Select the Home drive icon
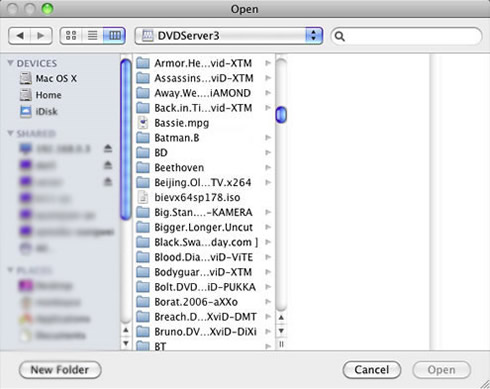The height and width of the screenshot is (389, 490). click(x=25, y=95)
